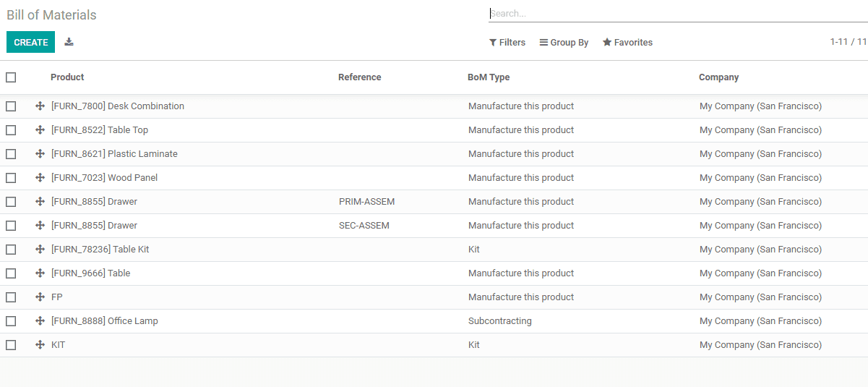Sort by the Company column header
The image size is (868, 387).
(718, 77)
